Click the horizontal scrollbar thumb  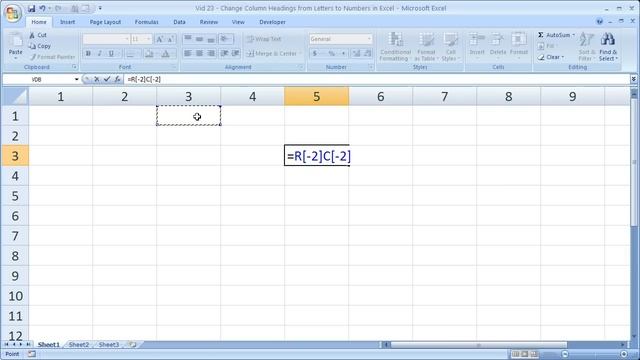[x=478, y=345]
